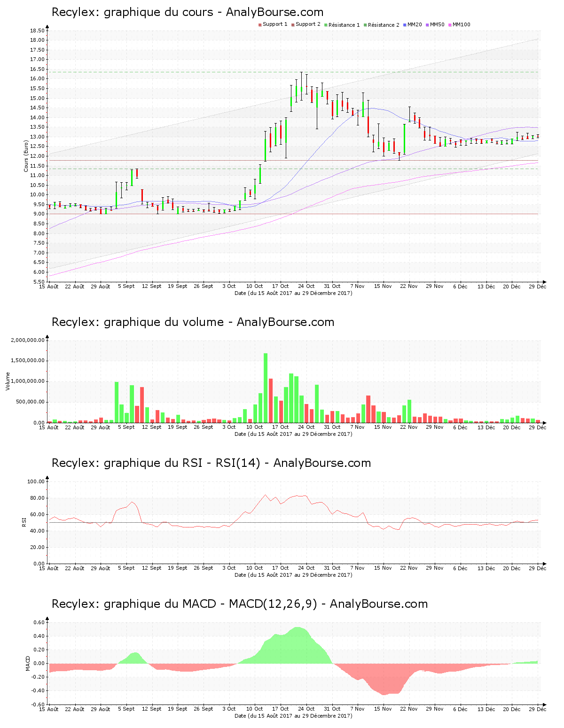Viewport: 564px width, 728px height.
Task: Click the tallest green volume bar in mid-October
Action: coord(266,388)
